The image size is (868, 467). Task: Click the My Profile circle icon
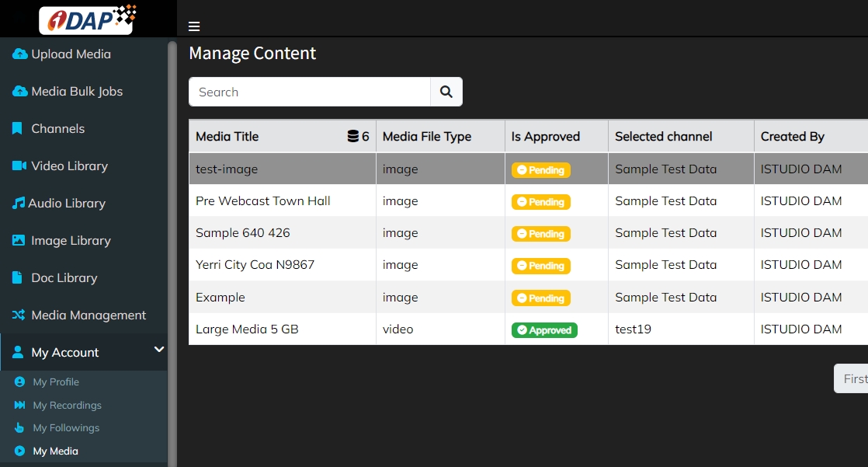click(x=19, y=382)
